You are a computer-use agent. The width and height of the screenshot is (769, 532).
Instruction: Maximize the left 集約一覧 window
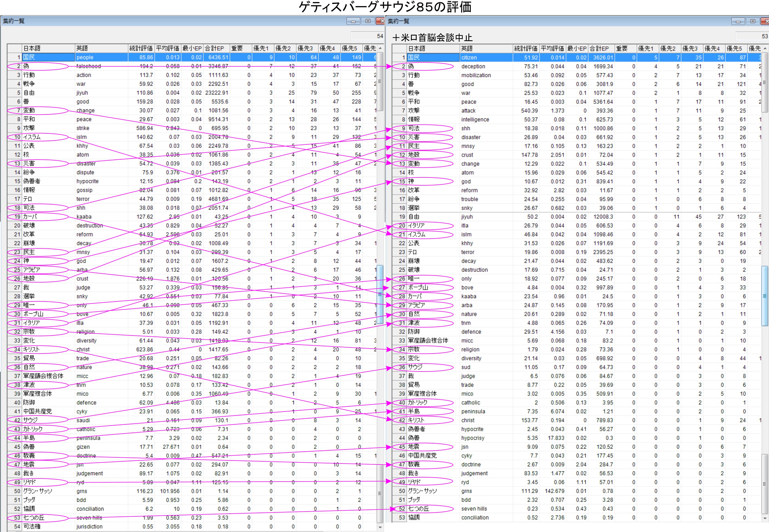(368, 21)
